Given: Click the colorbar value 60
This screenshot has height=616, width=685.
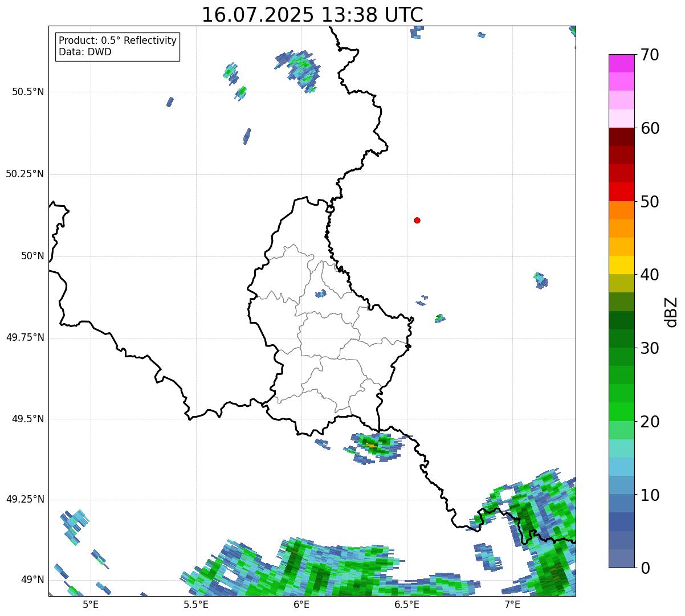Looking at the screenshot, I should tap(650, 128).
